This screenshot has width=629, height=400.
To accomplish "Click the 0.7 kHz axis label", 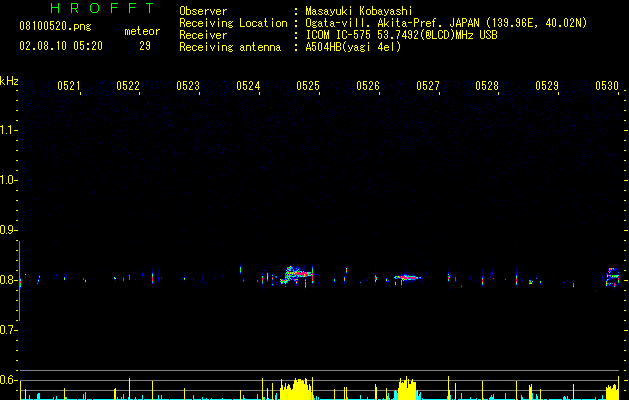I will 8,330.
